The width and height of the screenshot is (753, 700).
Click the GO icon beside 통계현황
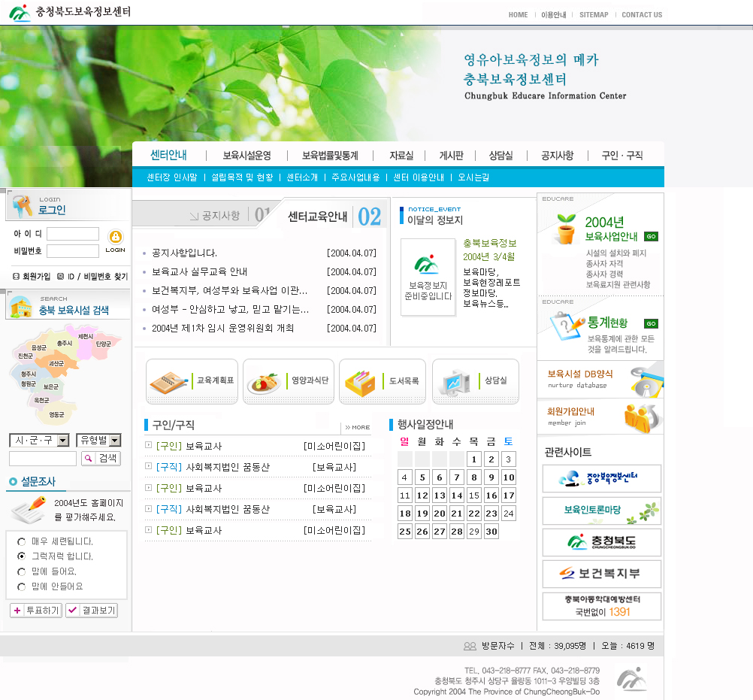(x=651, y=323)
